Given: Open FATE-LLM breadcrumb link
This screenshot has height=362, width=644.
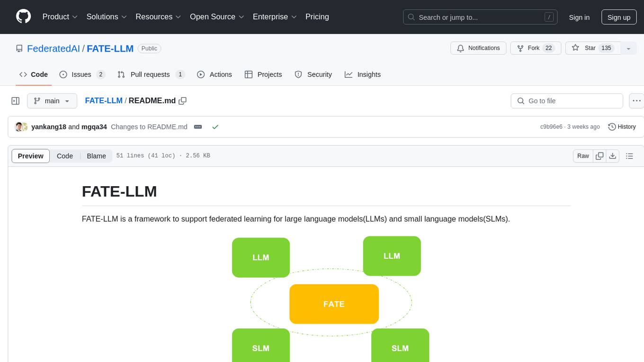Looking at the screenshot, I should click(104, 100).
